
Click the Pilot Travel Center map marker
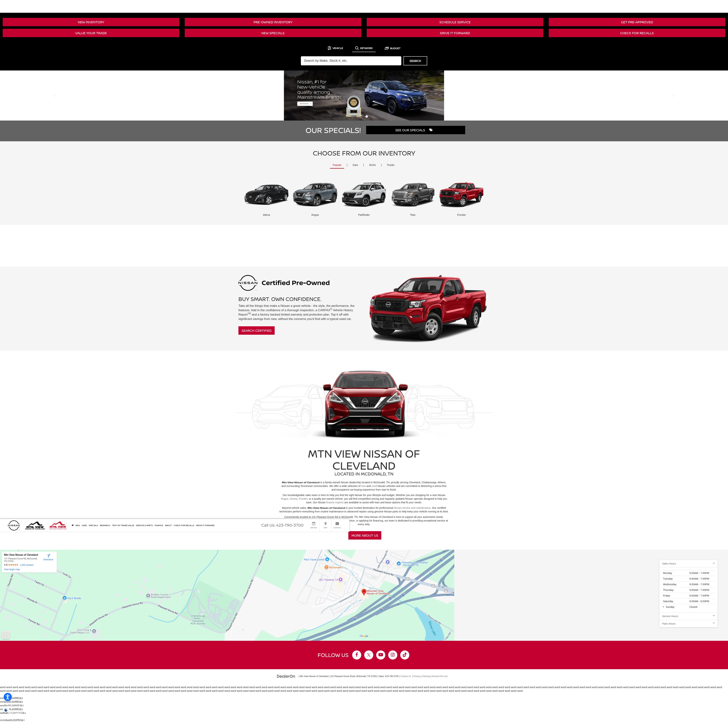[327, 559]
